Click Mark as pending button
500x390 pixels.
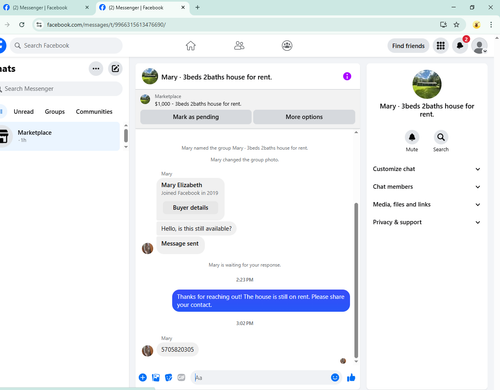point(196,117)
